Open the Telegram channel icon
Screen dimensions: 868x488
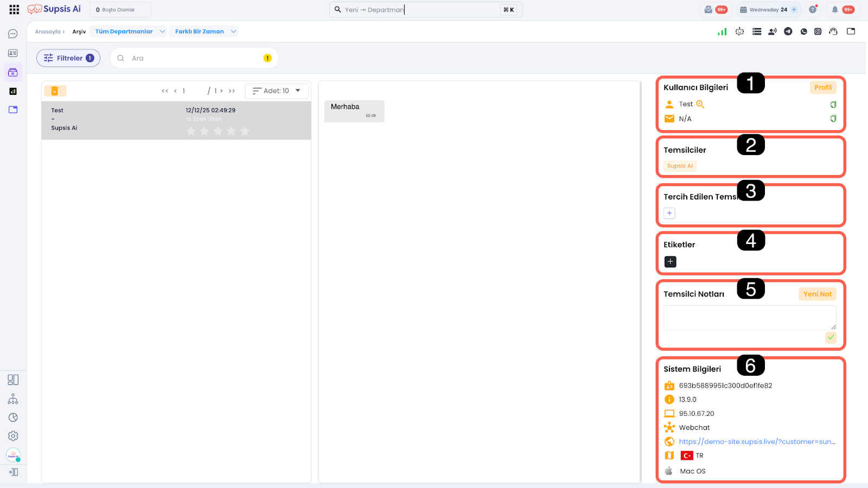788,31
